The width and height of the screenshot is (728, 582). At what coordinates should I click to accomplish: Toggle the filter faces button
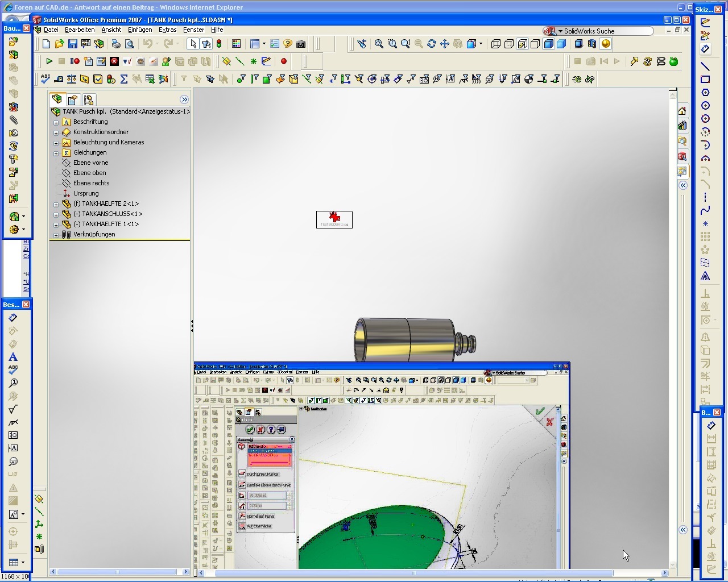coord(267,79)
